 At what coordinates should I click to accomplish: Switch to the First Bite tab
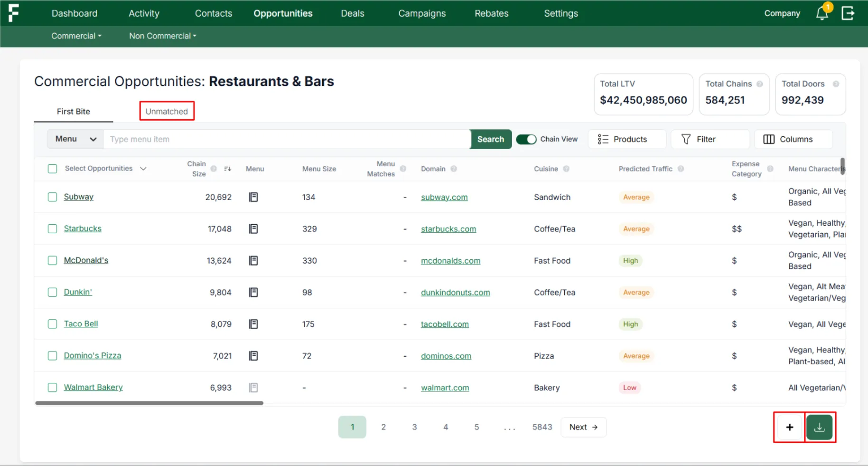(74, 112)
